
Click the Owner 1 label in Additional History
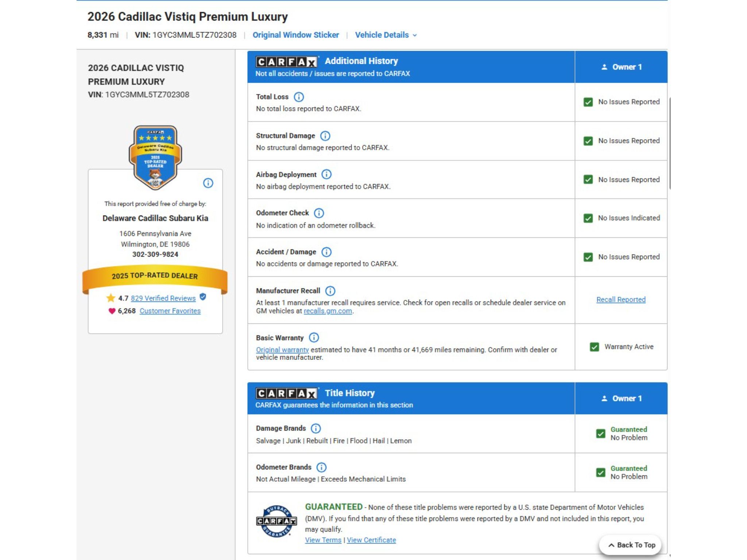pyautogui.click(x=627, y=67)
